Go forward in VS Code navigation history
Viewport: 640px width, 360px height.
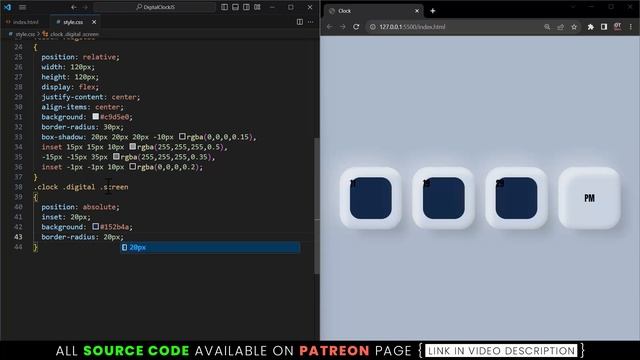click(x=85, y=7)
